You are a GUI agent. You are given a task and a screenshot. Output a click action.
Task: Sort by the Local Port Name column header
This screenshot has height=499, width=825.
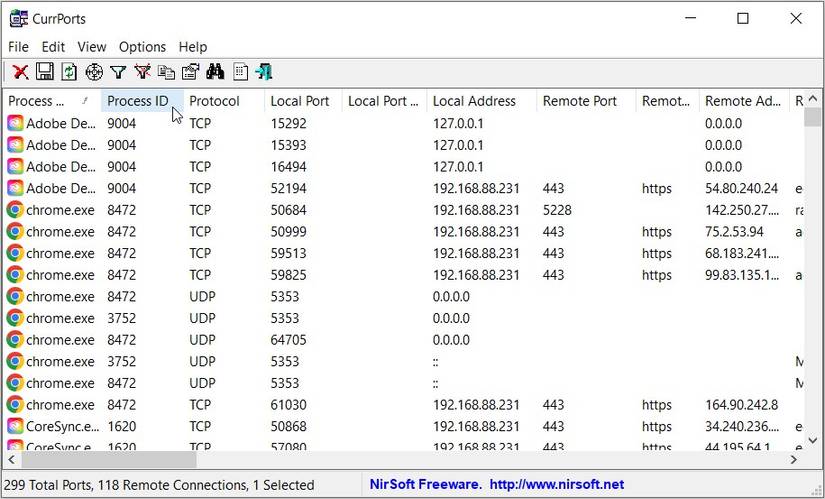tap(384, 101)
